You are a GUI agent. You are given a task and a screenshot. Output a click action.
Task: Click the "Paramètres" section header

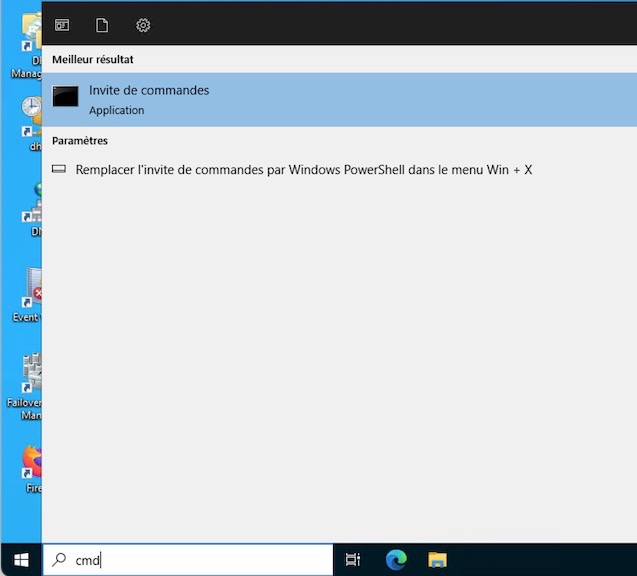tap(80, 141)
